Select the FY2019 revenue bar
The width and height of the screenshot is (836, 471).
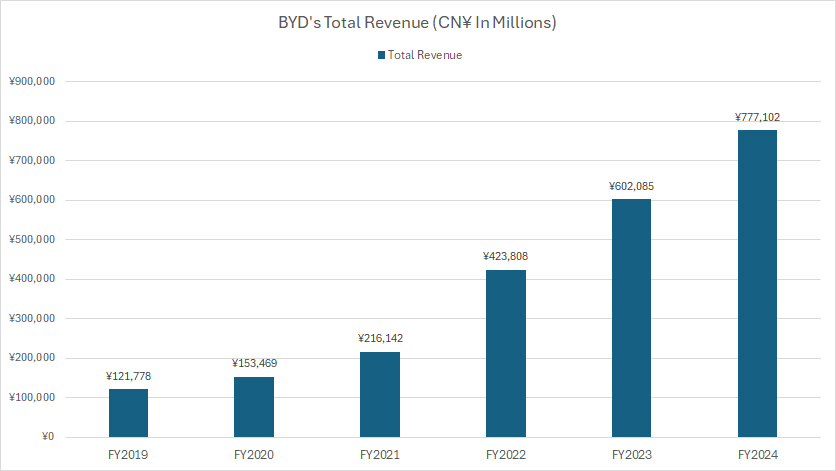coord(128,413)
